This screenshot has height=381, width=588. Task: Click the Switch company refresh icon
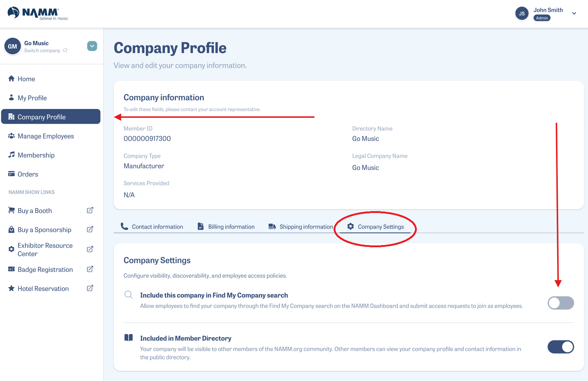click(65, 50)
